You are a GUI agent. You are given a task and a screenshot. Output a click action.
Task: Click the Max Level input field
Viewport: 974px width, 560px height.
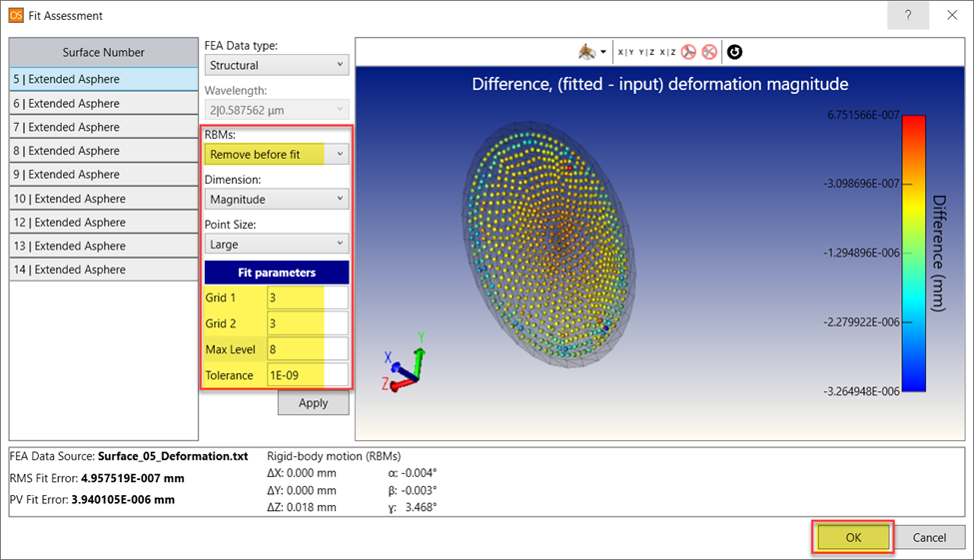tap(307, 349)
